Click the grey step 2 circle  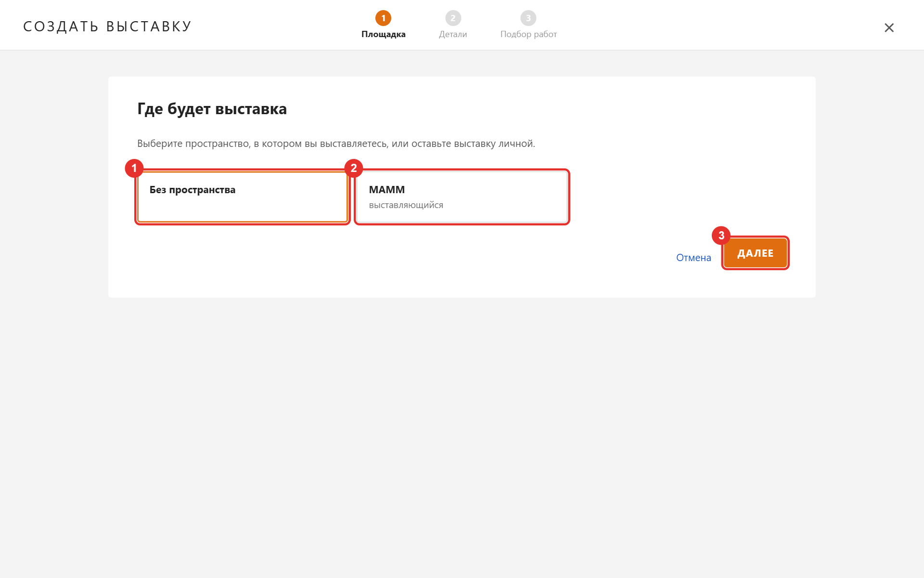click(x=453, y=18)
